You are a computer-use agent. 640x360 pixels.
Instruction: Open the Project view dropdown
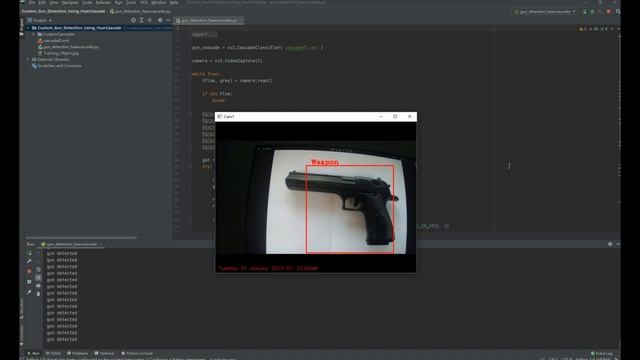coord(40,20)
